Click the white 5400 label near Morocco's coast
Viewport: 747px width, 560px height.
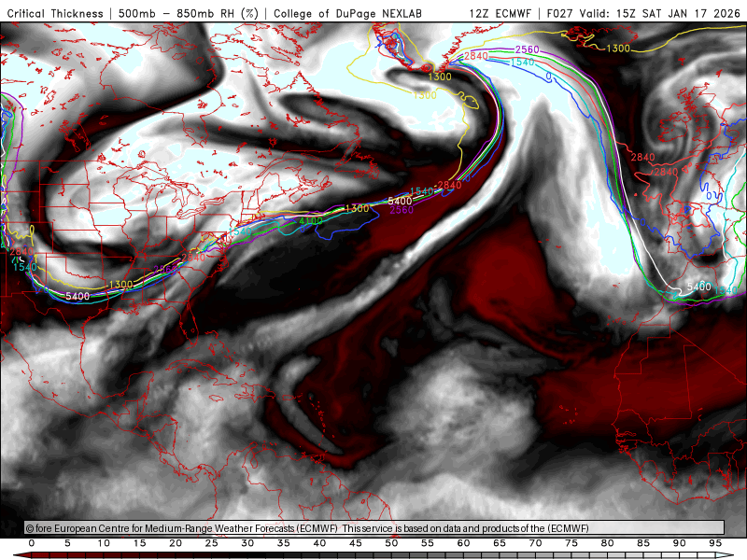tap(698, 287)
